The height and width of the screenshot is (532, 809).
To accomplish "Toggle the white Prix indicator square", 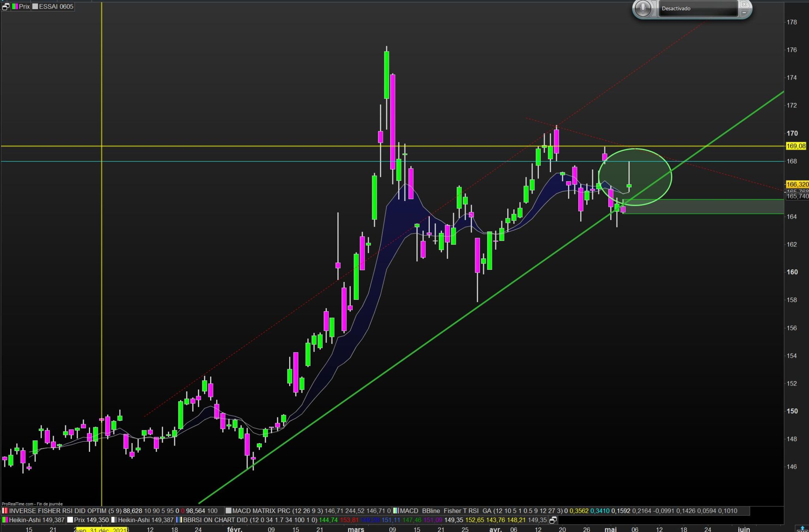I will [x=70, y=520].
